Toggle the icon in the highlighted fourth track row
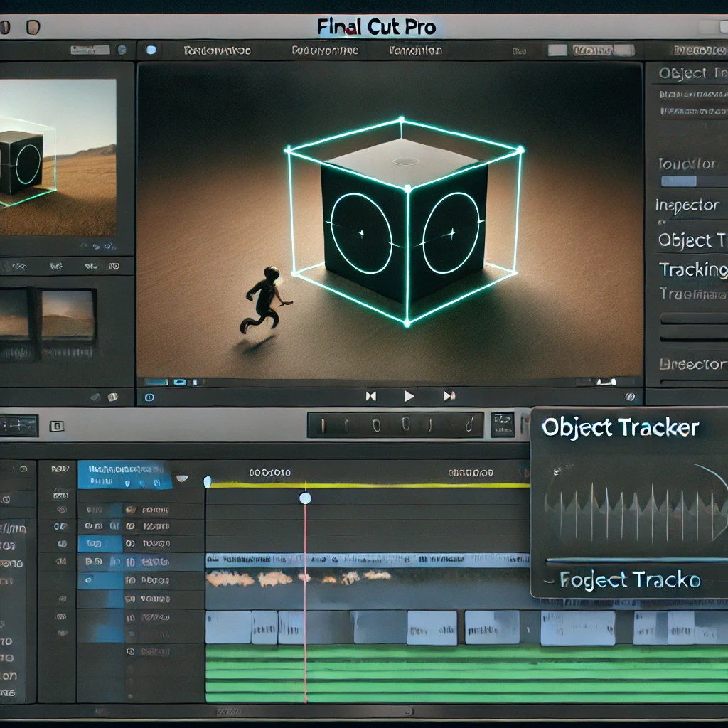This screenshot has width=728, height=728. 131,562
